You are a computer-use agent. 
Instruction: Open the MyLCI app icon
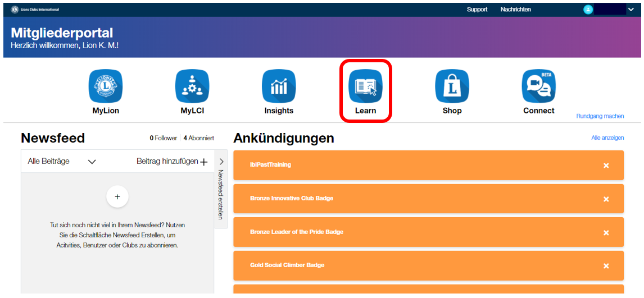pyautogui.click(x=192, y=86)
